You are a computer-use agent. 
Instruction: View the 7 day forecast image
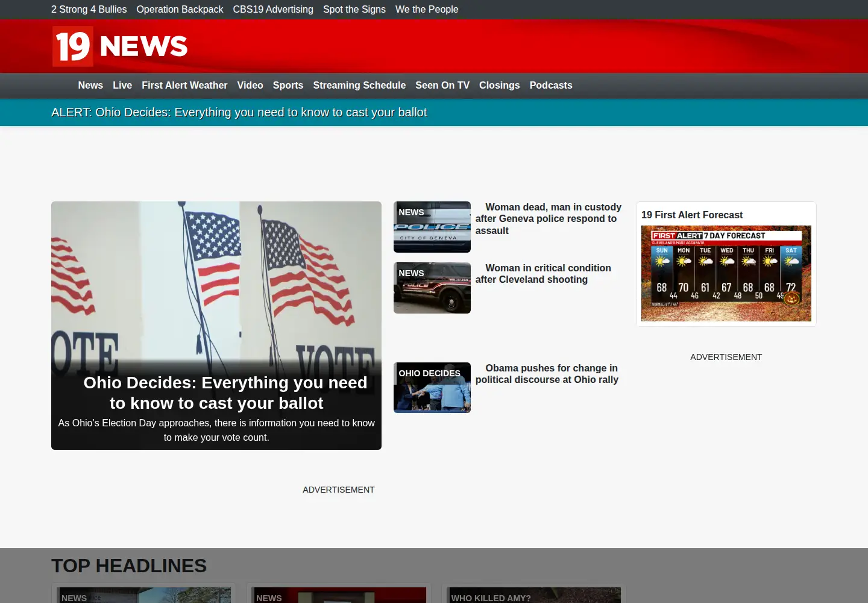click(726, 274)
